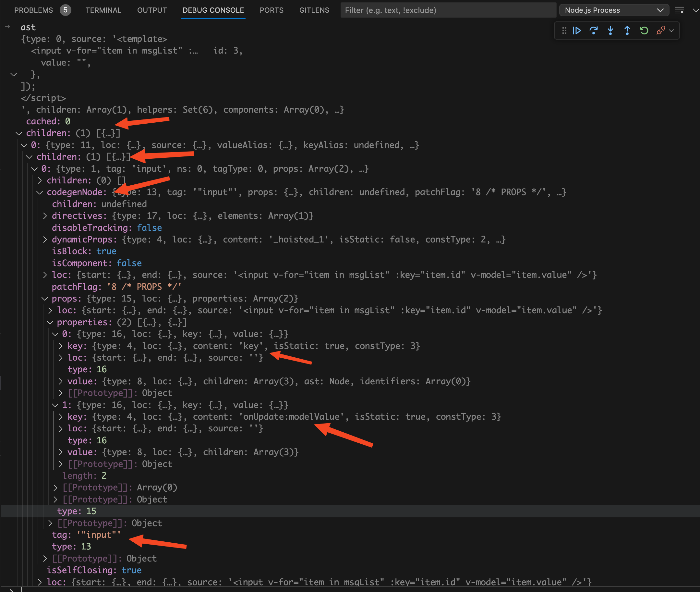
Task: Click the Continue debug button
Action: pos(577,31)
